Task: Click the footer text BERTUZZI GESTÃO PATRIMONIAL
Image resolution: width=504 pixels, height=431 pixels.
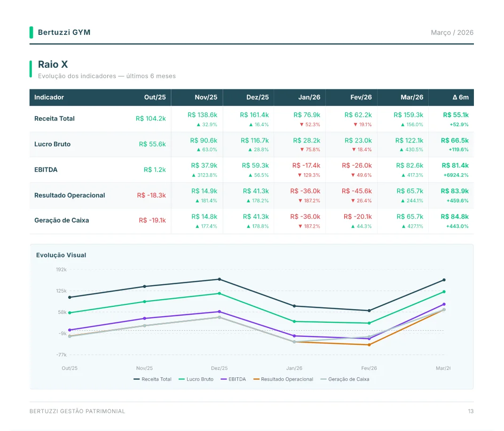Action: coord(77,411)
